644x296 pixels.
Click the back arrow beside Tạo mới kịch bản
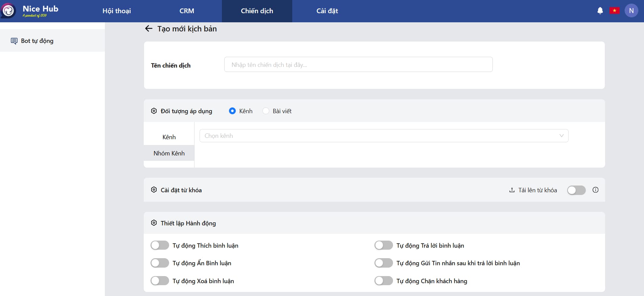click(x=148, y=29)
